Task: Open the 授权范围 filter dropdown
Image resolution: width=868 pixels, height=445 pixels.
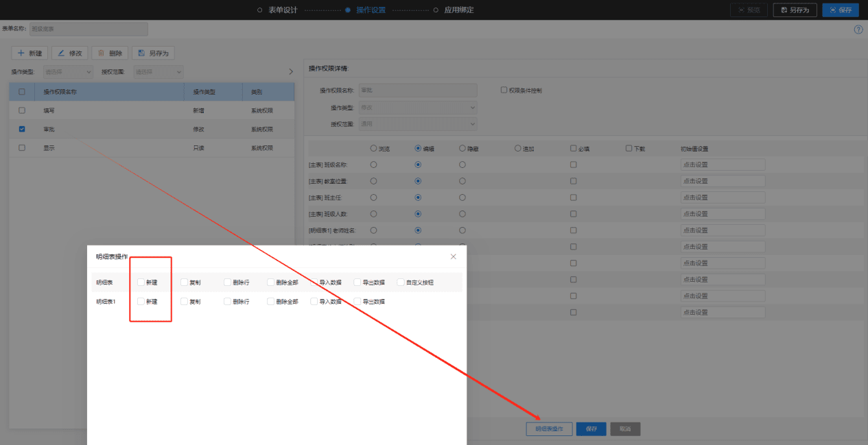Action: [x=159, y=71]
